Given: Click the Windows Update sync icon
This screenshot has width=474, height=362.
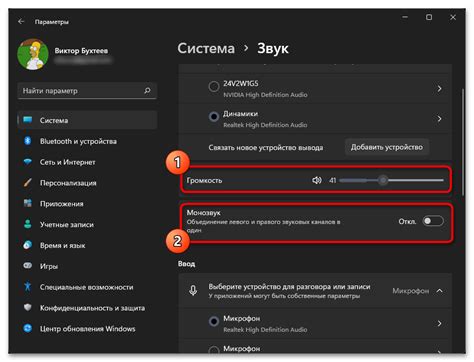Looking at the screenshot, I should (x=28, y=328).
